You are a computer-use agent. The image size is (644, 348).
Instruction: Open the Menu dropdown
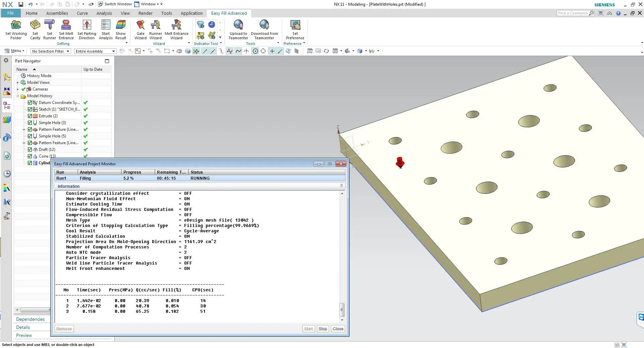click(x=14, y=51)
